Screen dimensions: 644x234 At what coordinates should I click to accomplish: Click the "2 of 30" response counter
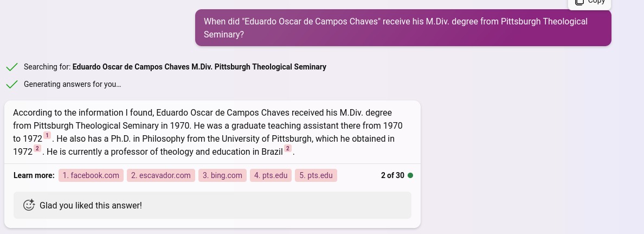392,175
